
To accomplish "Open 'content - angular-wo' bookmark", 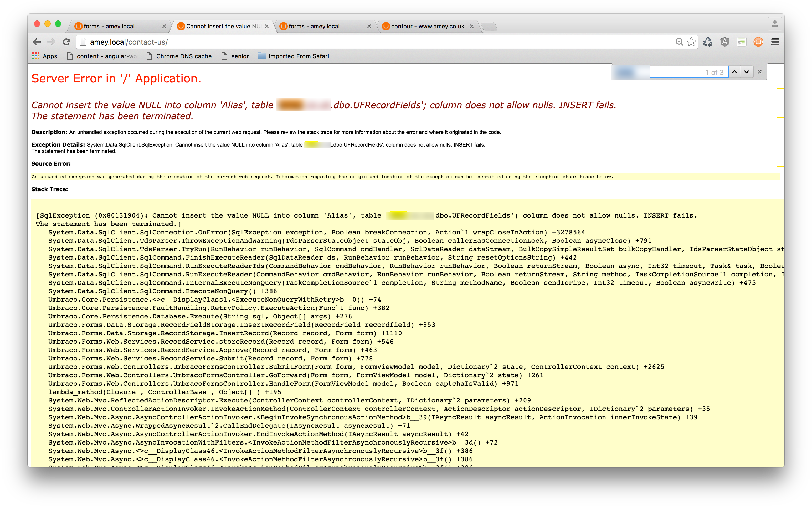I will pyautogui.click(x=102, y=56).
